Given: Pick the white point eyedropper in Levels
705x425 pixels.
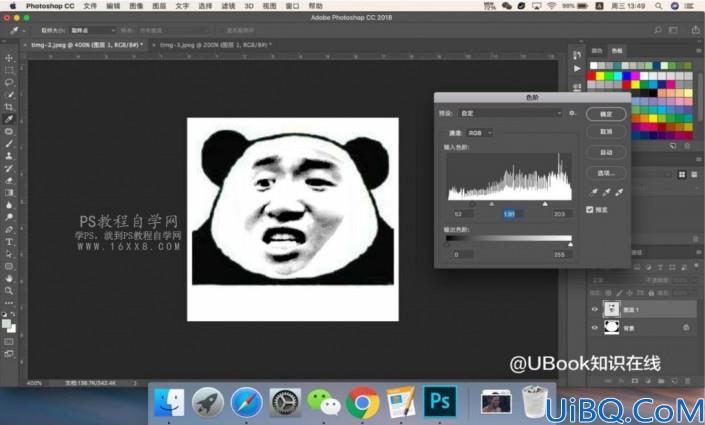Looking at the screenshot, I should coord(619,192).
